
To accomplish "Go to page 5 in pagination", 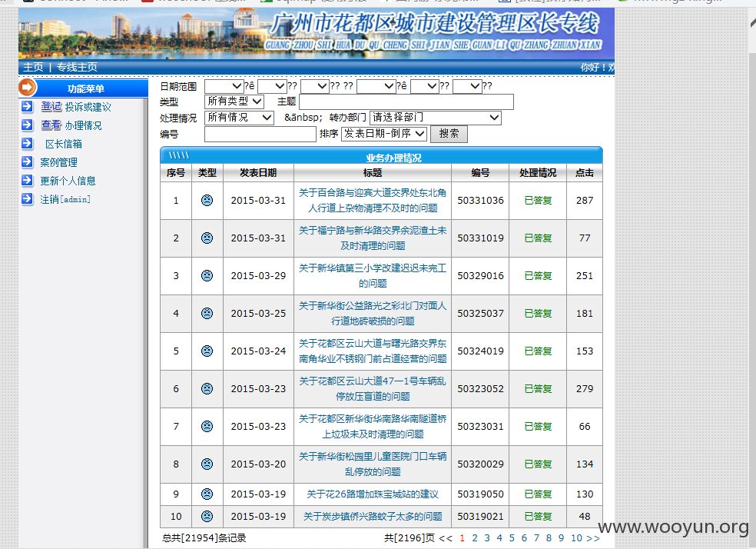I will 512,538.
